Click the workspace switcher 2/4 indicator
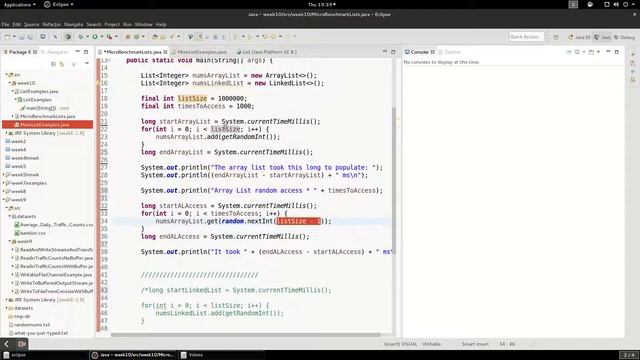The height and width of the screenshot is (360, 640). 629,355
